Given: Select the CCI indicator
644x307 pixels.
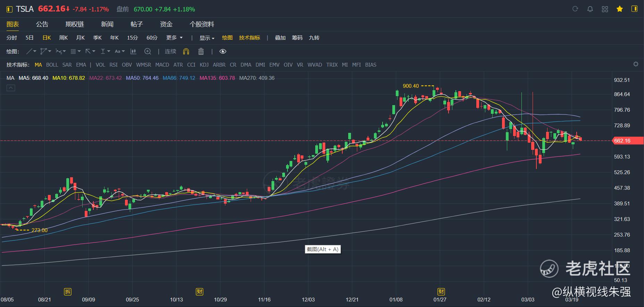Looking at the screenshot, I should (x=191, y=65).
